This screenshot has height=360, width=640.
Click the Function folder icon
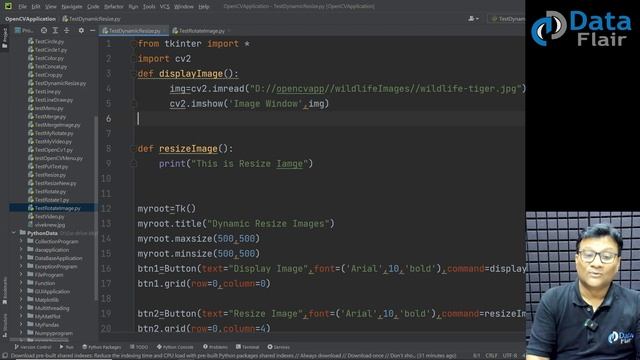pyautogui.click(x=30, y=283)
